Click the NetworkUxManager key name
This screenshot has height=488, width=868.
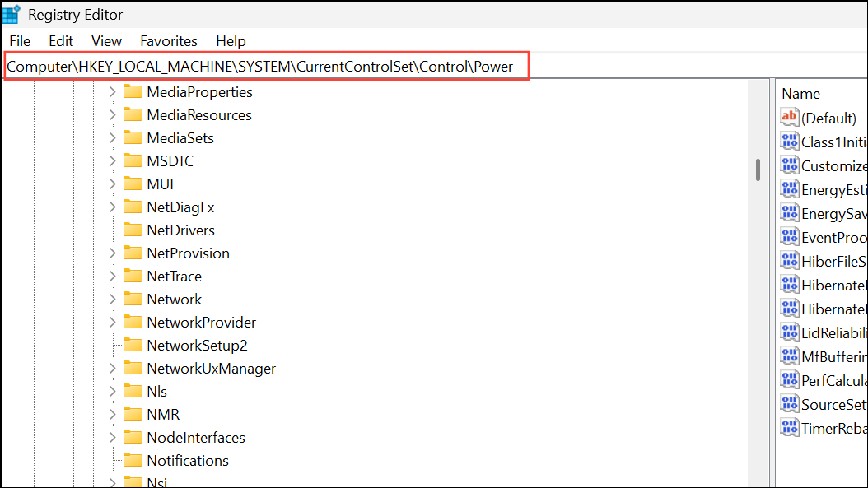(211, 369)
